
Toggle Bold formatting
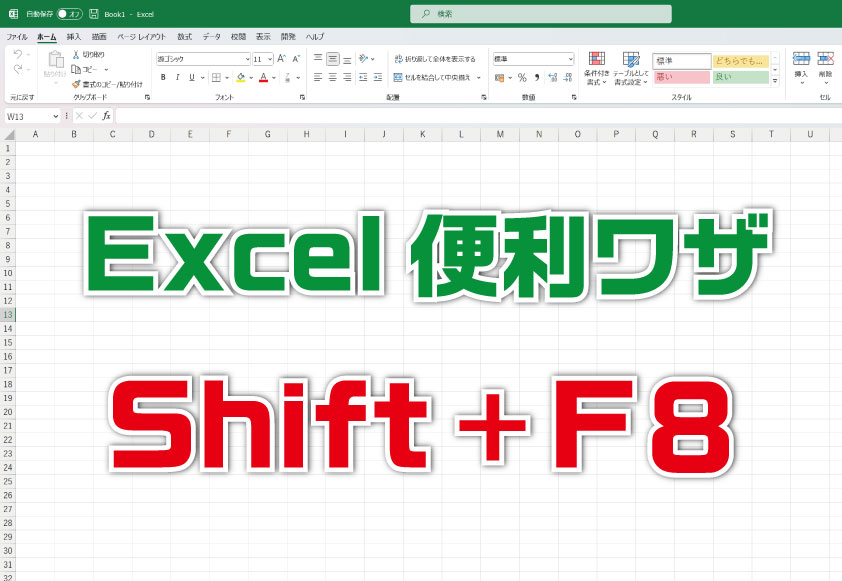pyautogui.click(x=163, y=77)
